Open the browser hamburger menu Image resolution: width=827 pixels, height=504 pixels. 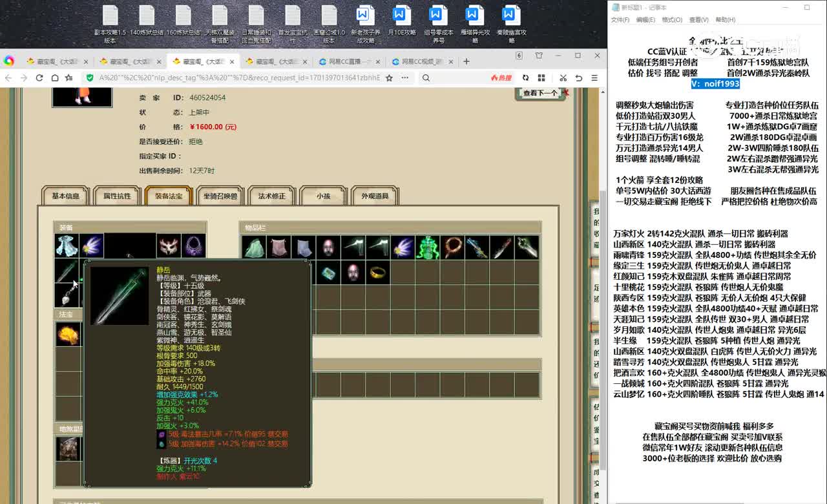point(593,78)
